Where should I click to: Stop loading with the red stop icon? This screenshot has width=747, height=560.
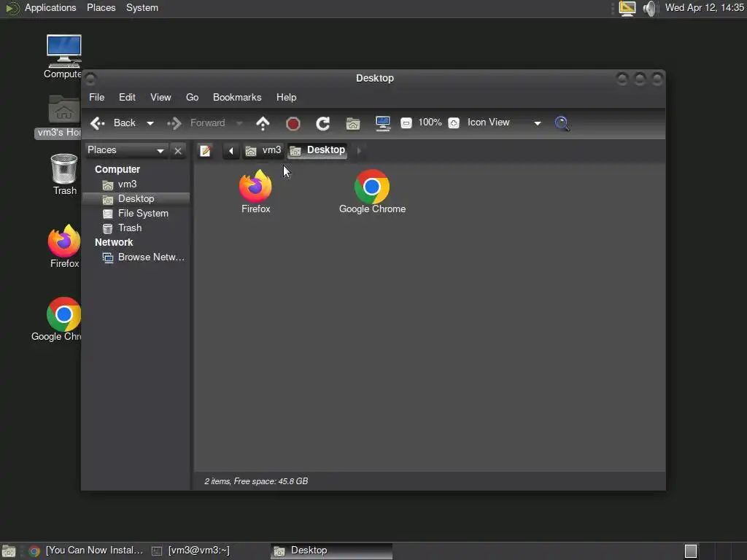293,124
